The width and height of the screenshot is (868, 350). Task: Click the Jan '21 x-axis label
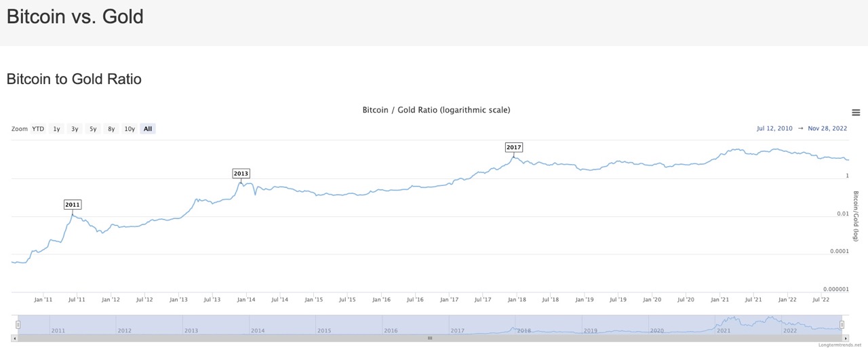719,299
